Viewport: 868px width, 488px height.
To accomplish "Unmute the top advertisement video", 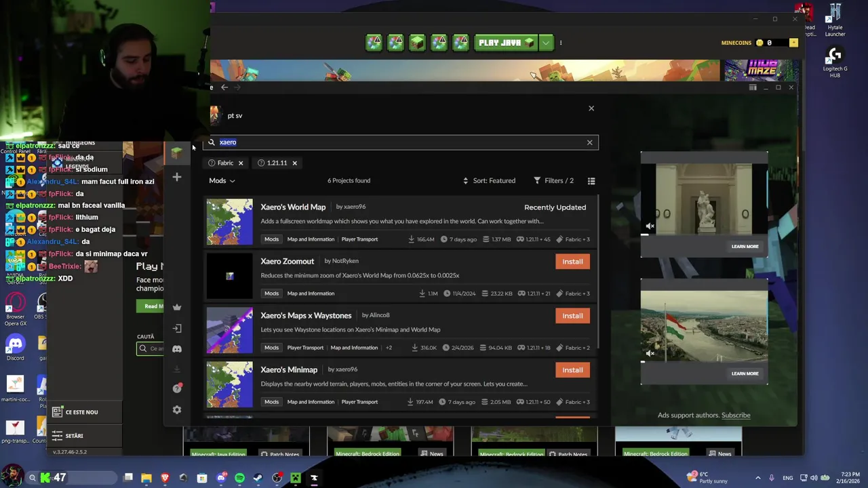I will pyautogui.click(x=650, y=226).
